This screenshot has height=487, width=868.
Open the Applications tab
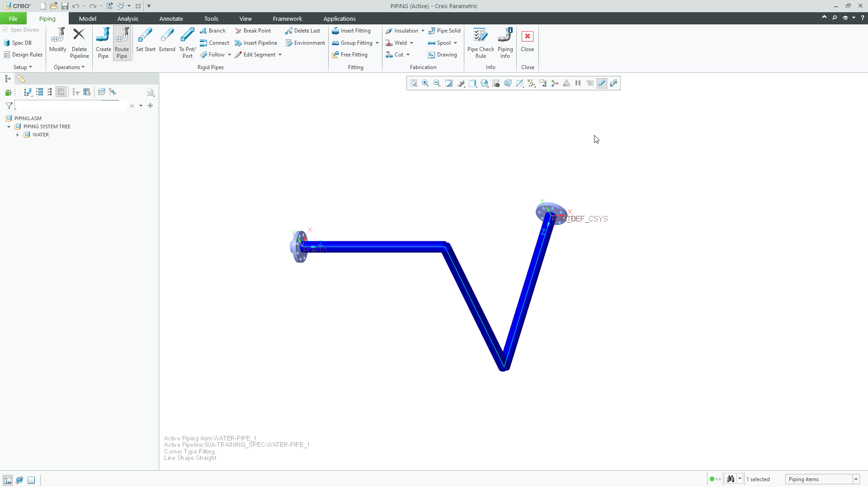tap(339, 19)
